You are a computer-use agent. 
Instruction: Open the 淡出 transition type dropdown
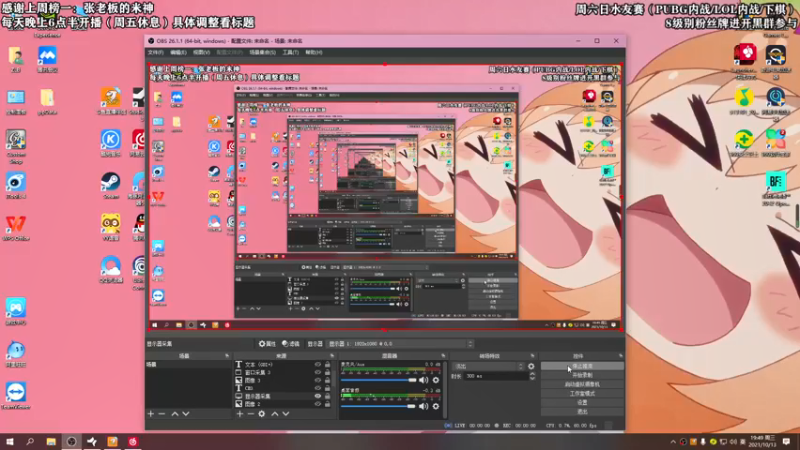(x=489, y=366)
